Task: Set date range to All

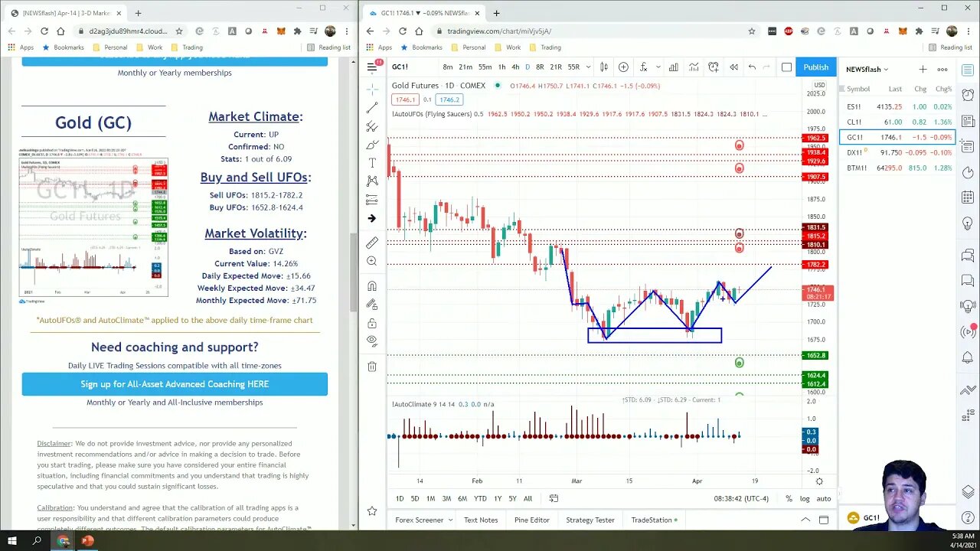Action: (x=528, y=498)
